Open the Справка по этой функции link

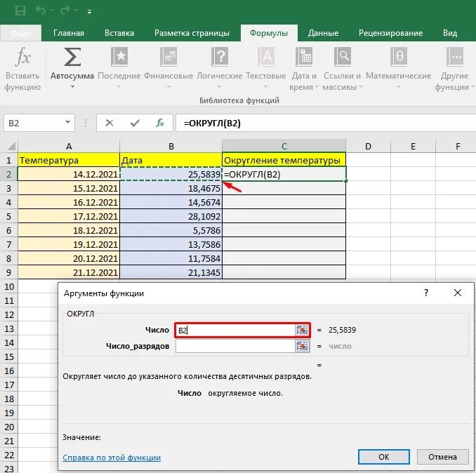tap(112, 458)
